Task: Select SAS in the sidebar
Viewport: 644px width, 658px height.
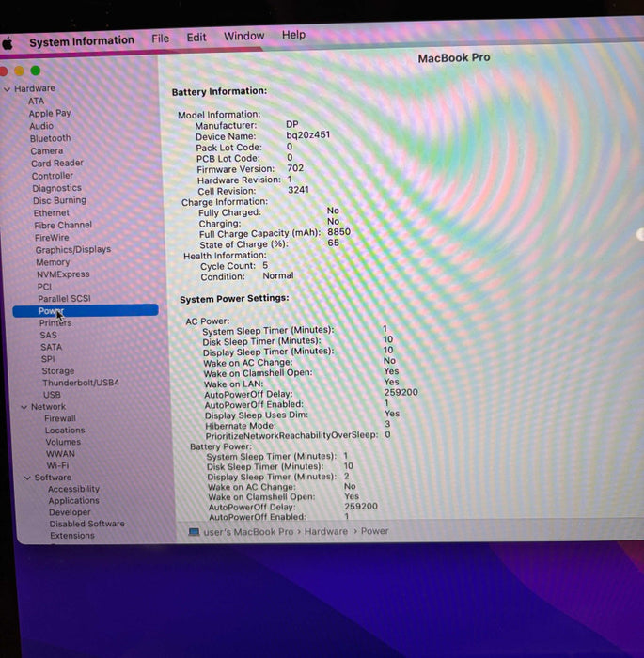Action: click(48, 335)
